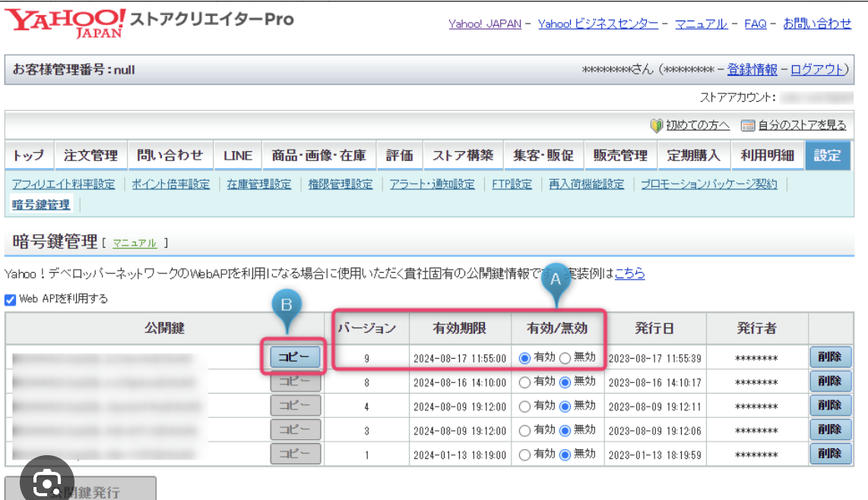Select 無効 radio for version 1
Viewport: 868px width, 500px height.
(565, 454)
